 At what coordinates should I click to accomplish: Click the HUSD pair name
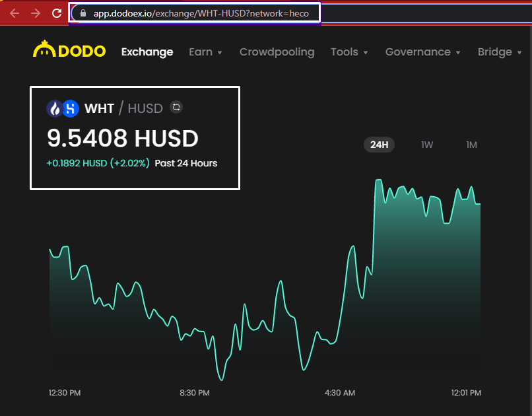pyautogui.click(x=145, y=108)
